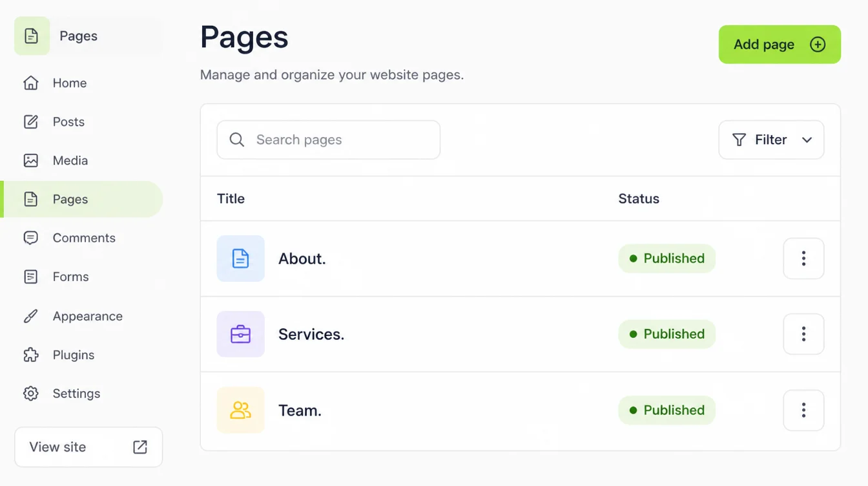Viewport: 868px width, 486px height.
Task: Click the purple briefcase icon for Services
Action: (240, 334)
